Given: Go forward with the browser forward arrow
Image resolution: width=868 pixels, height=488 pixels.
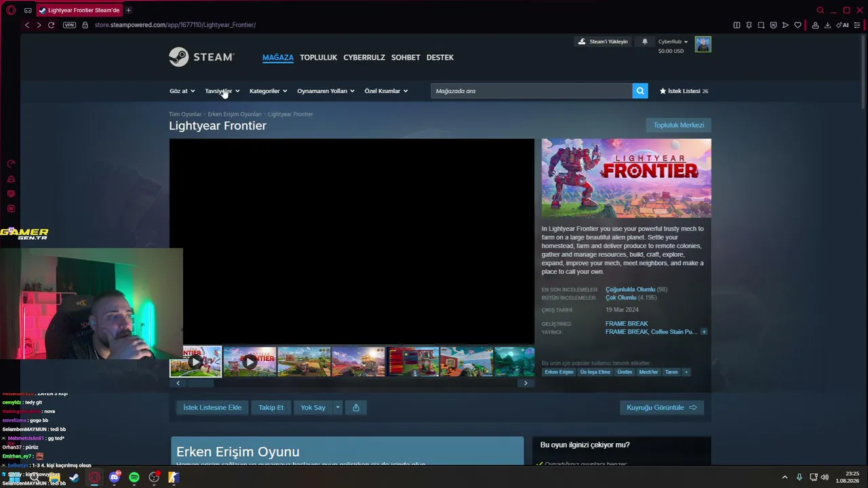Looking at the screenshot, I should tap(39, 25).
